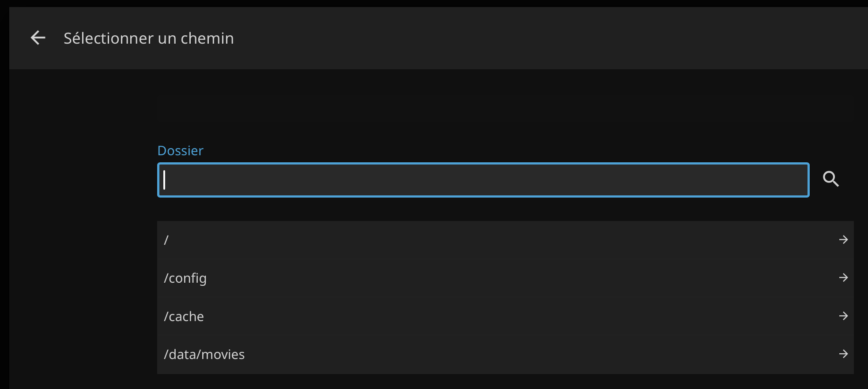Expand the /data/movies directory using its arrow
Screen dimensions: 868x389
point(843,354)
